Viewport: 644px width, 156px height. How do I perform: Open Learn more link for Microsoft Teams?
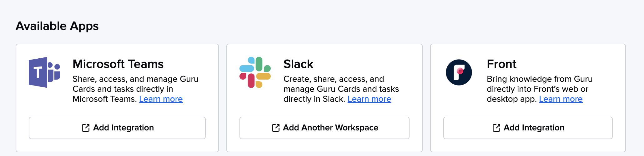pyautogui.click(x=161, y=99)
